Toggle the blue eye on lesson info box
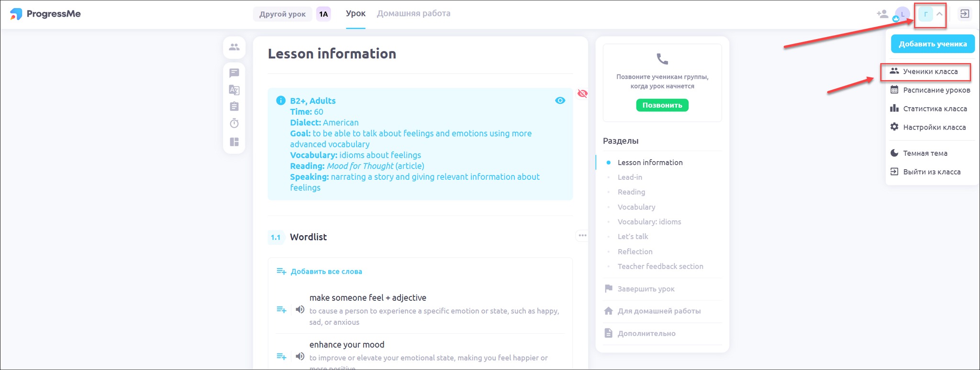The image size is (980, 370). tap(560, 100)
